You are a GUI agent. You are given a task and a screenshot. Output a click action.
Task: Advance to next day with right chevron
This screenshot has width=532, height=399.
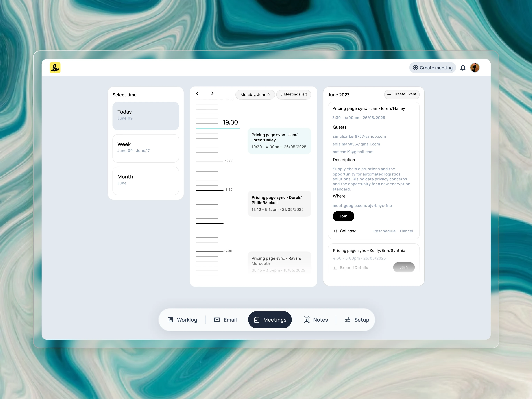pyautogui.click(x=212, y=93)
